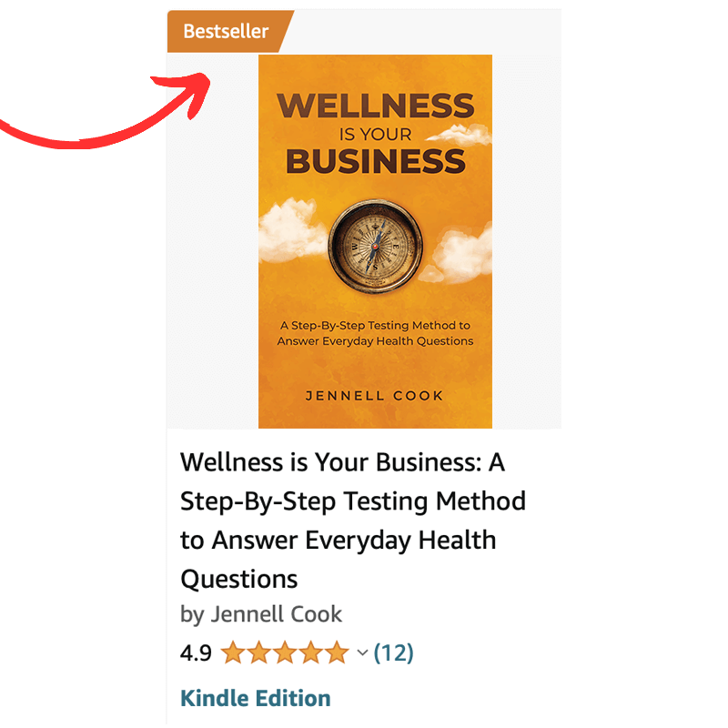Click the WELLNESS heading on the cover
Viewport: 728px width, 728px height.
375,106
